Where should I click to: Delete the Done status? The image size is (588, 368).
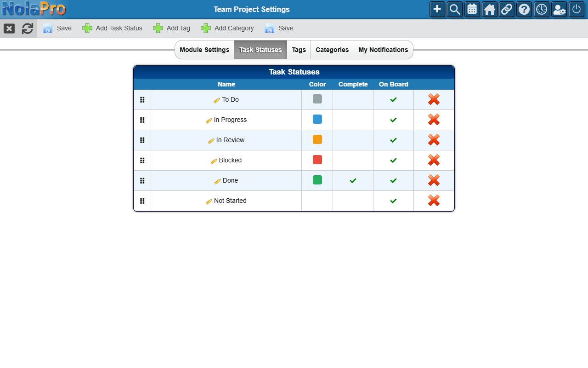[434, 180]
